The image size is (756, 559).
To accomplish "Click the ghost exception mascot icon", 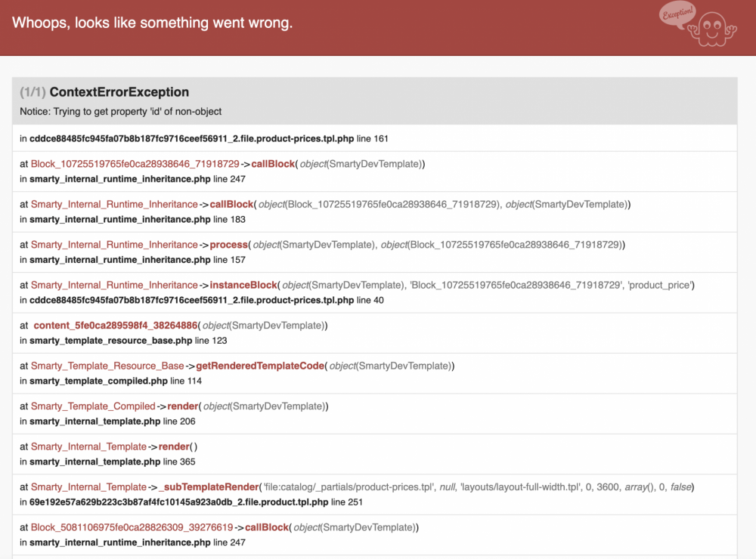I will point(712,29).
